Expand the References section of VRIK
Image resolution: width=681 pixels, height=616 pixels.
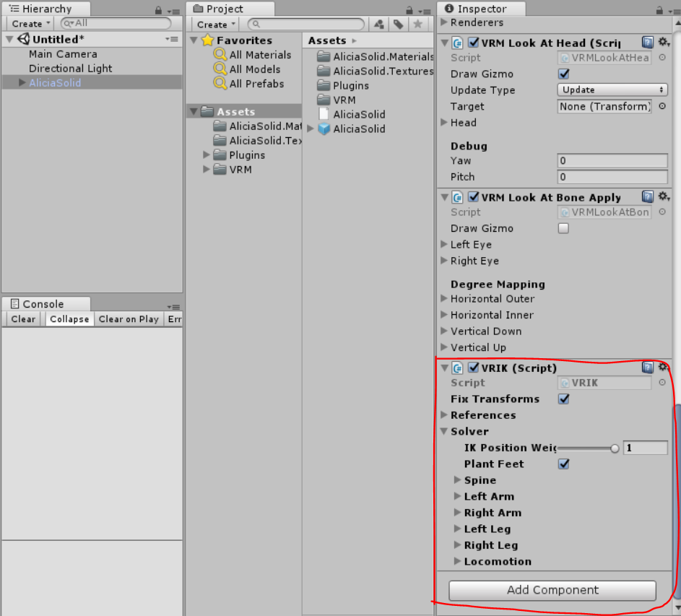(444, 415)
